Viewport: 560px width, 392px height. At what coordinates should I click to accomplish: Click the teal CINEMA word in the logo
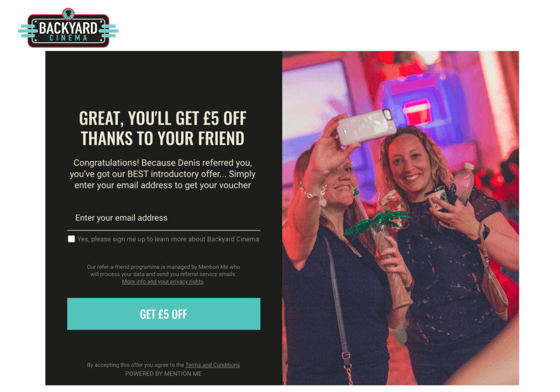(68, 38)
